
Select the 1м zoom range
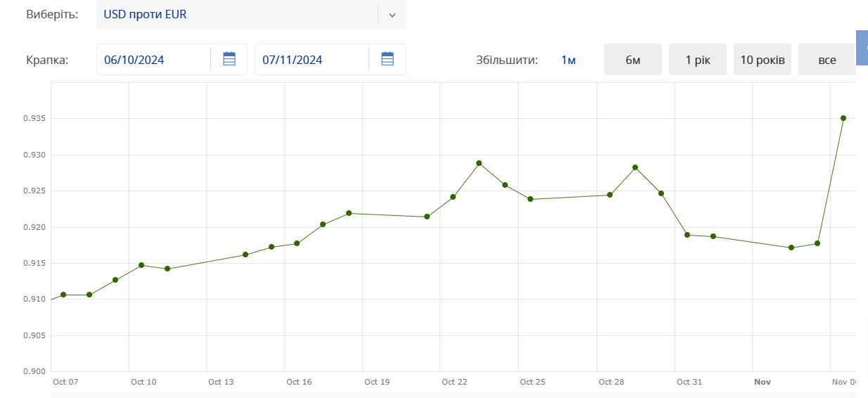point(568,60)
